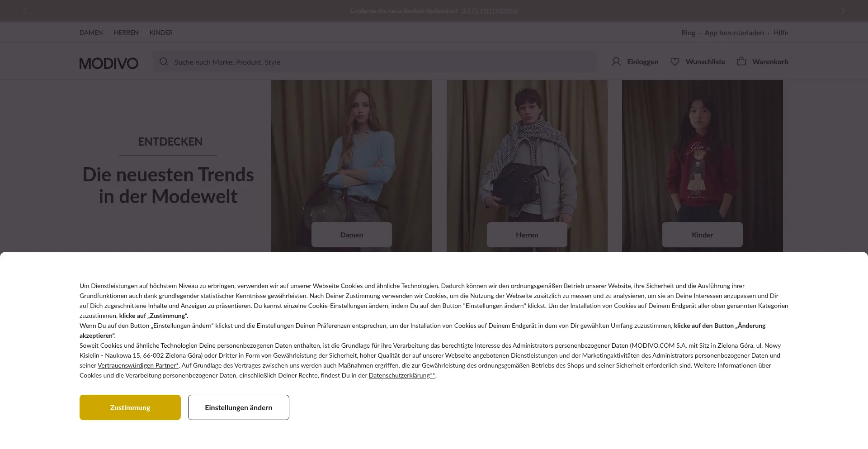Click the previous banner arrow at top left
Image resolution: width=868 pixels, height=449 pixels.
[25, 10]
